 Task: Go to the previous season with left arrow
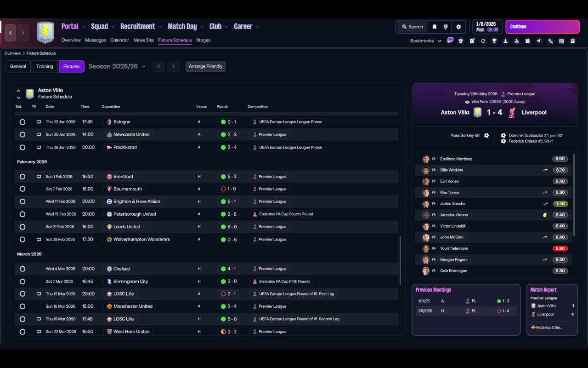[158, 66]
